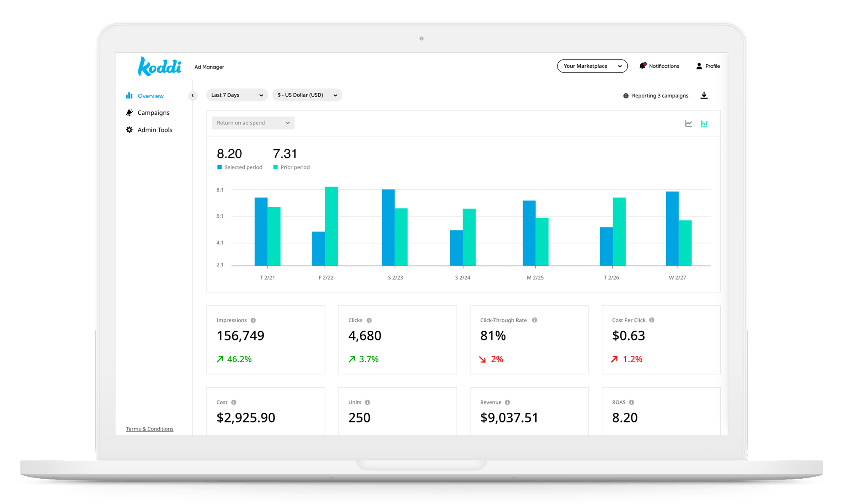
Task: Toggle the Selected period legend entry
Action: [x=240, y=167]
